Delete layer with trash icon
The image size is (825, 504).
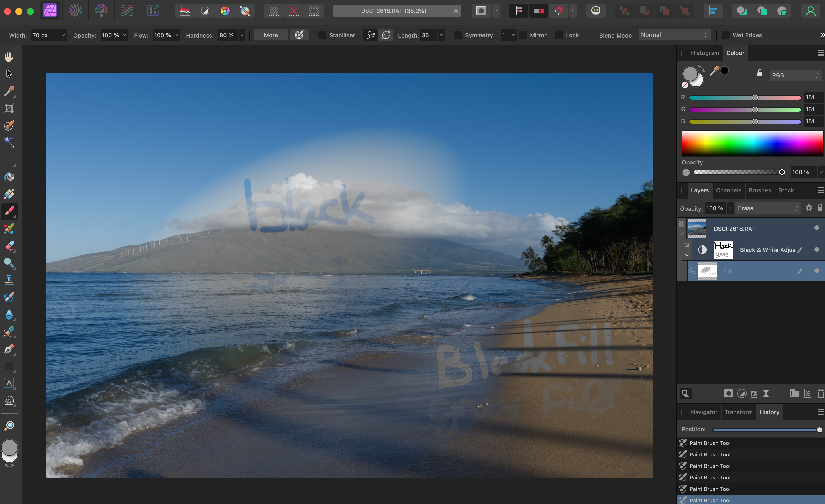820,393
